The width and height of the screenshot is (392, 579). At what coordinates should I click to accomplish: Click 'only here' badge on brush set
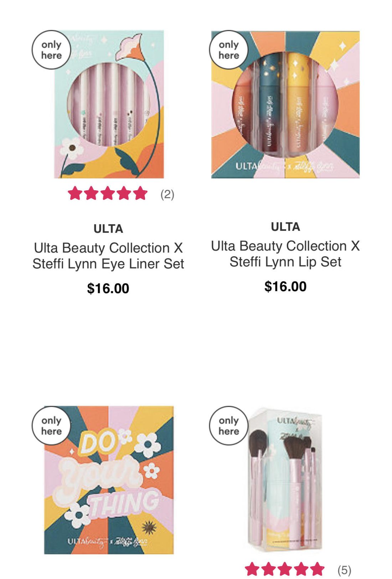tap(228, 426)
